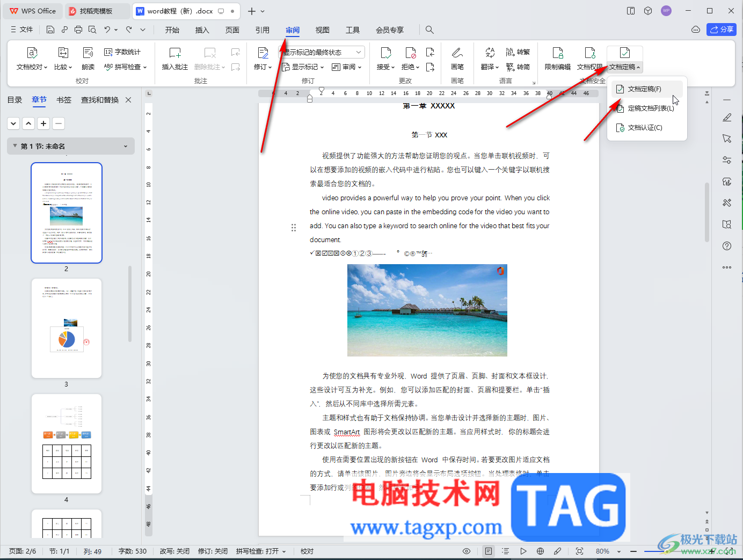Toggle 改写 overwrite status in status bar

[x=174, y=551]
